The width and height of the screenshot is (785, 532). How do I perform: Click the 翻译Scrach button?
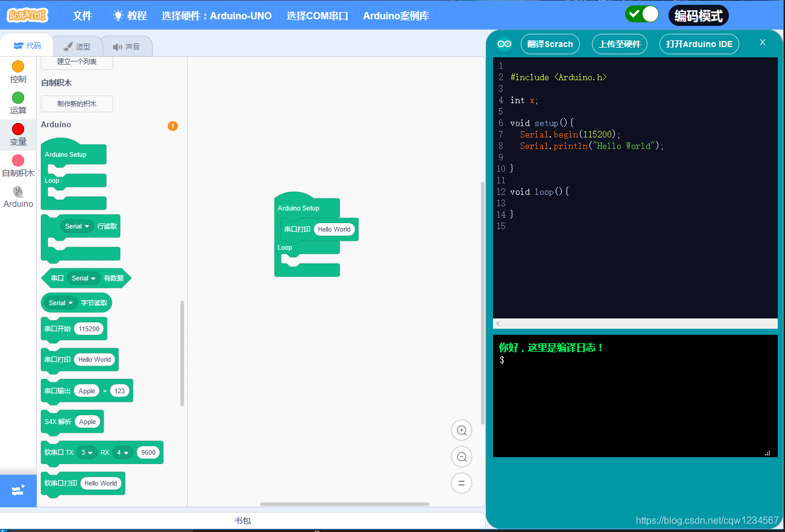coord(550,44)
